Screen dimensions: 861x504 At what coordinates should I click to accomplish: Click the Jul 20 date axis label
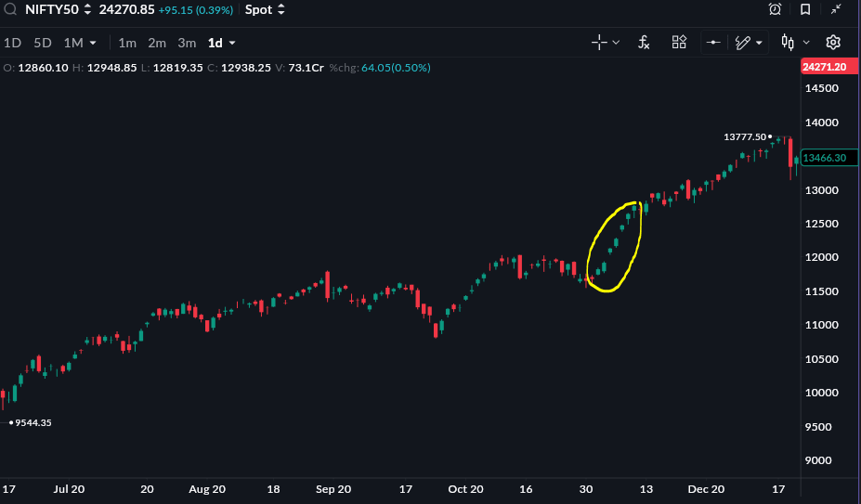click(69, 489)
